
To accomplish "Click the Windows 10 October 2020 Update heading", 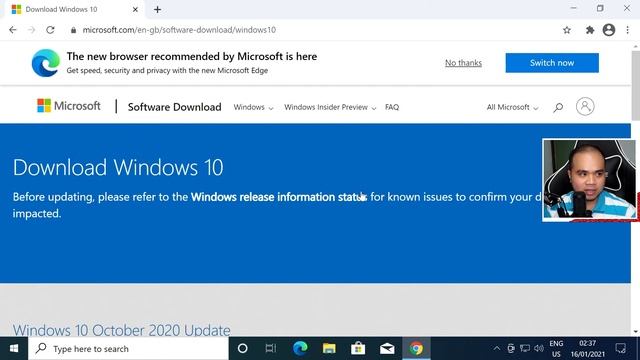I will [x=122, y=330].
